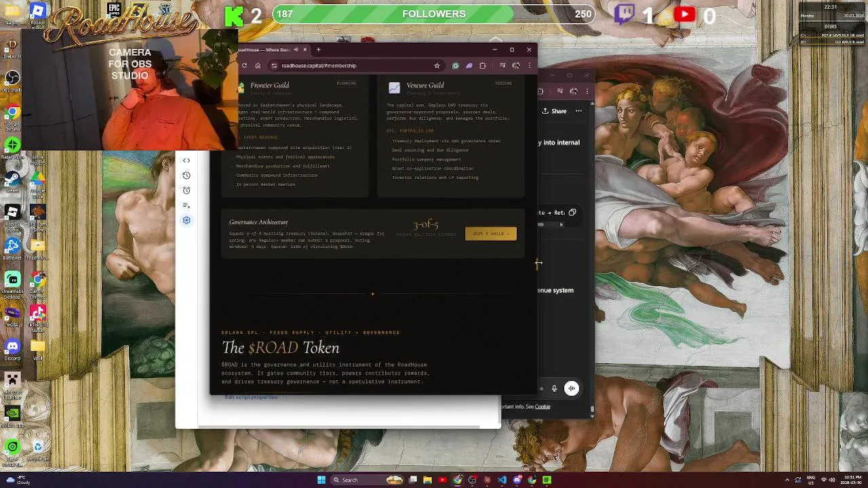Open the Extensions puzzle menu in front Chrome
Screen dimensions: 868x488
(x=482, y=66)
